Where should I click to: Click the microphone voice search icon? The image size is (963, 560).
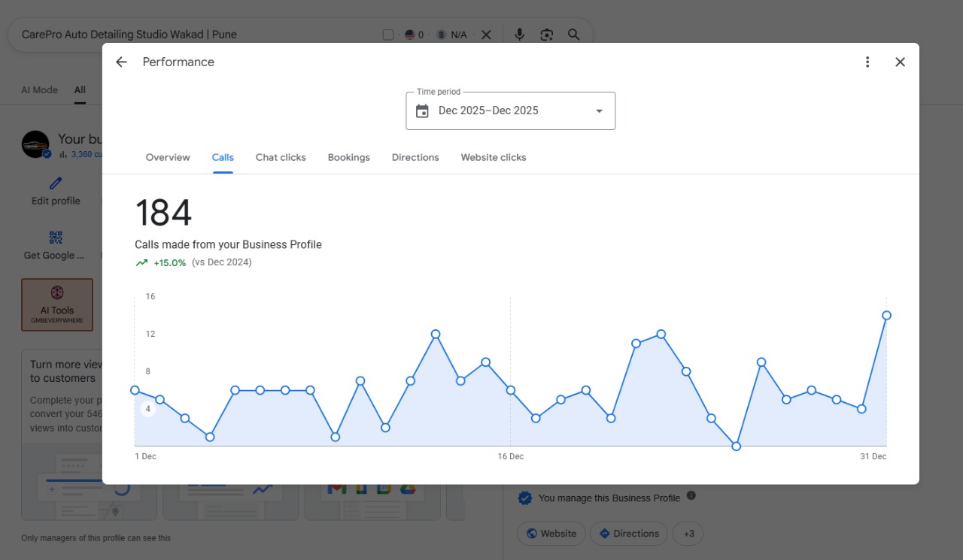[x=519, y=35]
